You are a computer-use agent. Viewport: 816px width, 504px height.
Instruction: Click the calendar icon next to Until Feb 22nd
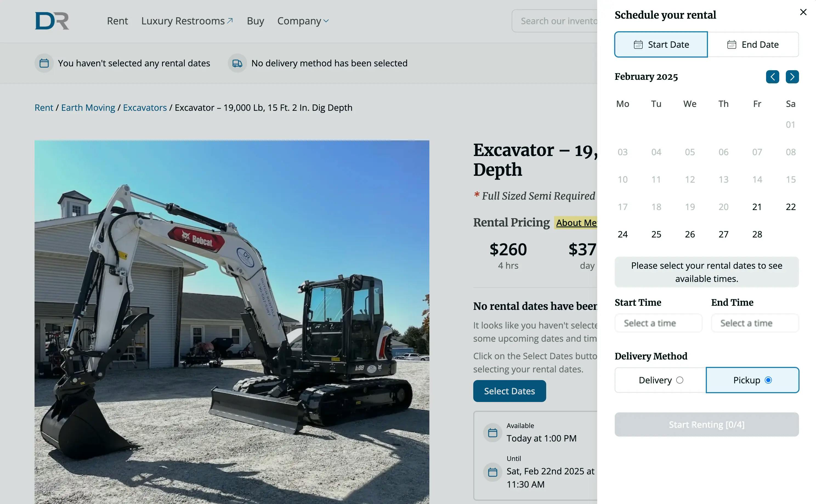491,471
